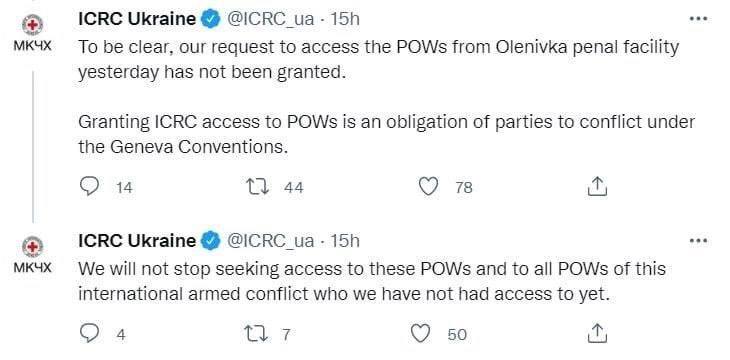The width and height of the screenshot is (730, 360).
Task: Like the tweet with 78 likes
Action: (428, 186)
